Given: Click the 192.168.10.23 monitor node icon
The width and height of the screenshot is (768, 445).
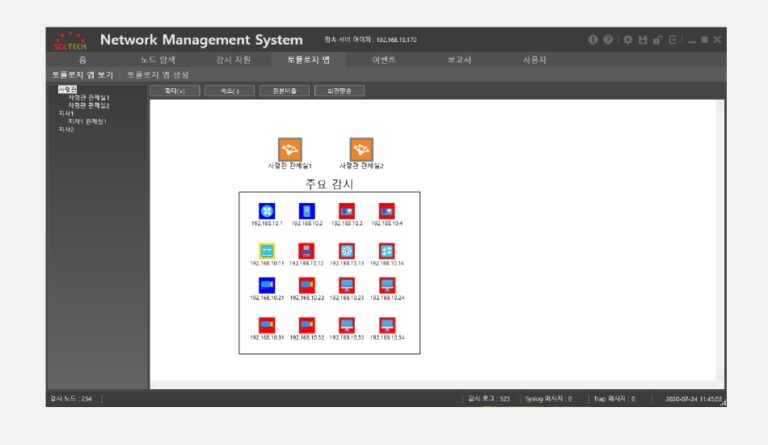Looking at the screenshot, I should pyautogui.click(x=347, y=285).
